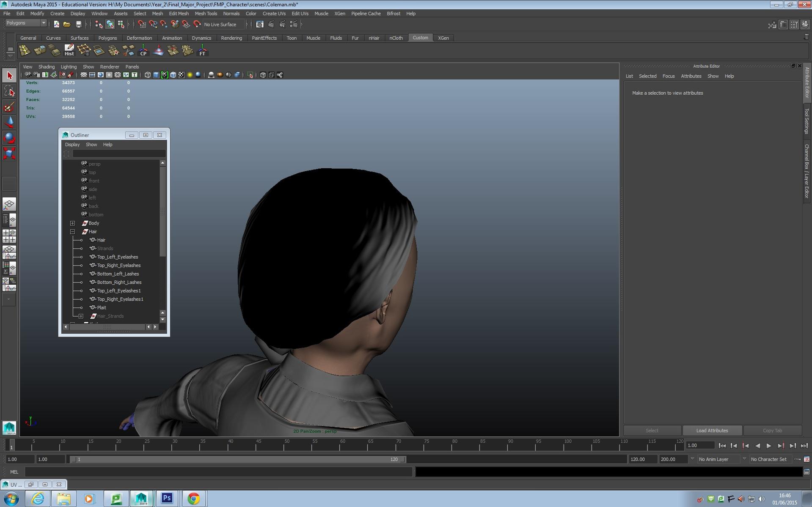The height and width of the screenshot is (507, 812).
Task: Select the arrow Select tool
Action: click(9, 75)
